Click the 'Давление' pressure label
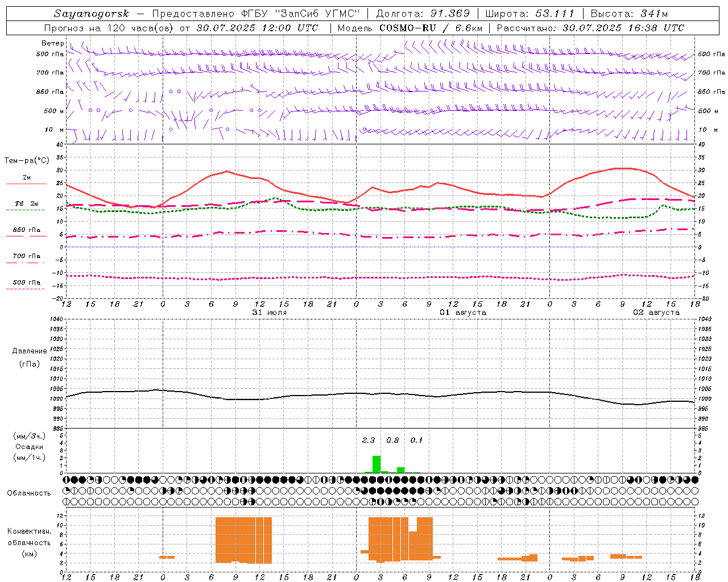This screenshot has height=582, width=728. click(30, 351)
